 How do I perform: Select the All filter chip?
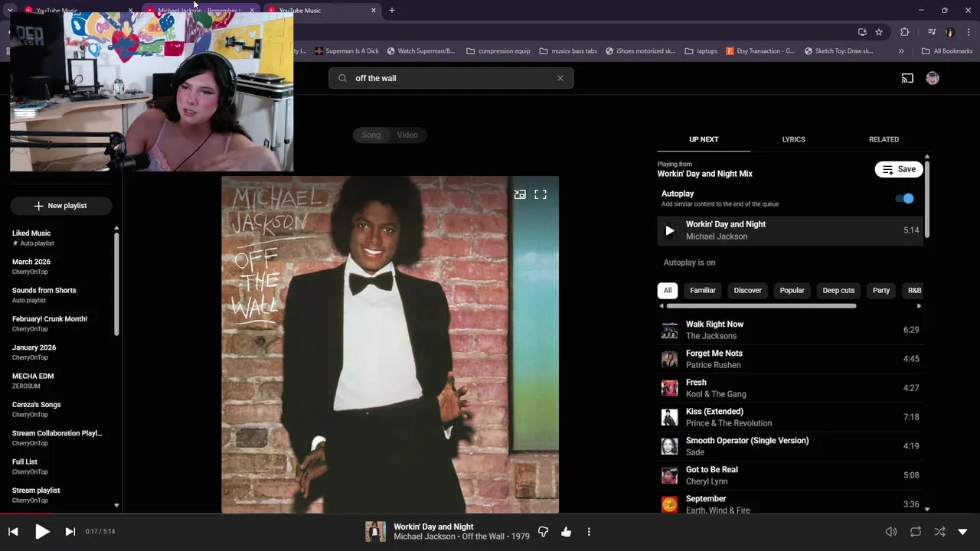click(x=668, y=291)
